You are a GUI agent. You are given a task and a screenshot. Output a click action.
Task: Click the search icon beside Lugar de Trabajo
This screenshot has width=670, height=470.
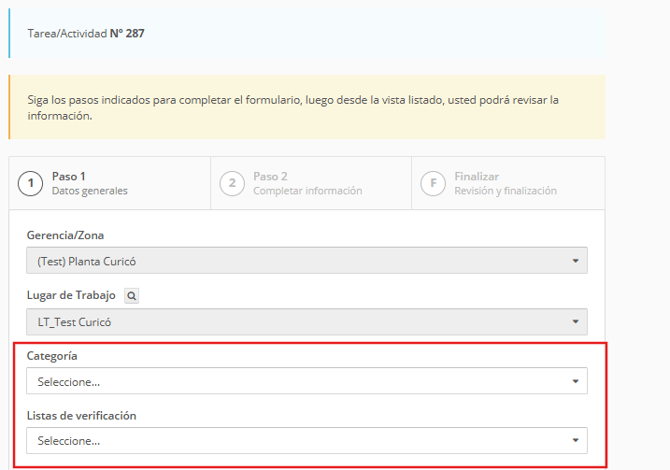132,296
